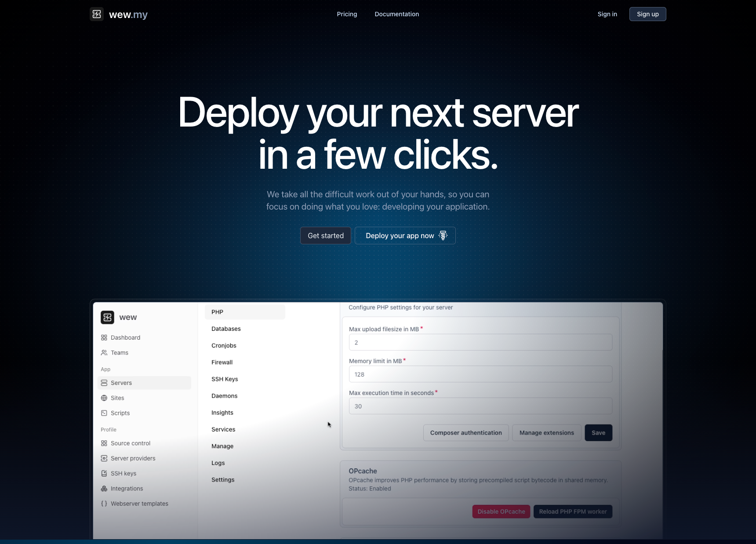The width and height of the screenshot is (756, 544).
Task: Click the wew logo icon in dashboard preview
Action: click(107, 317)
